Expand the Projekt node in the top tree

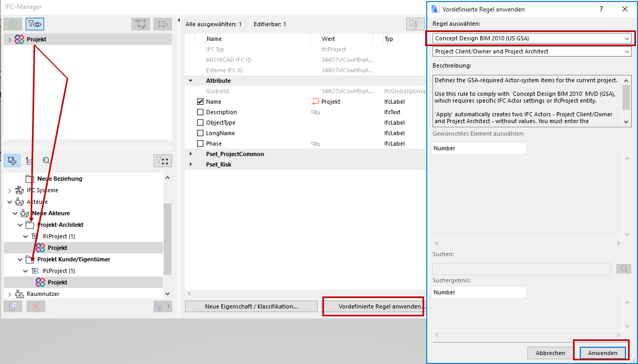(9, 39)
